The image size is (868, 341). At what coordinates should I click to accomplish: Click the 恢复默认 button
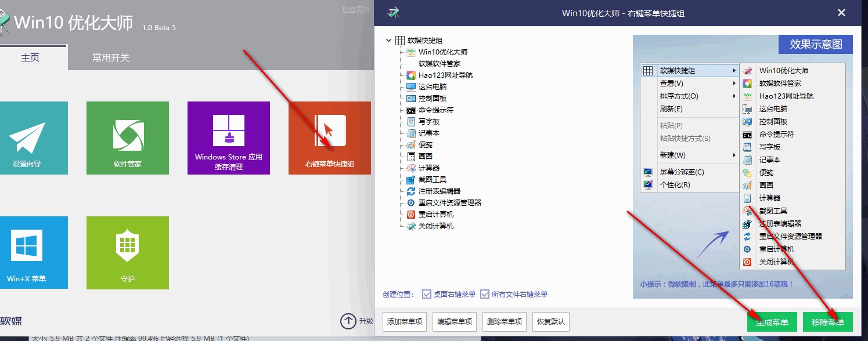(x=552, y=321)
